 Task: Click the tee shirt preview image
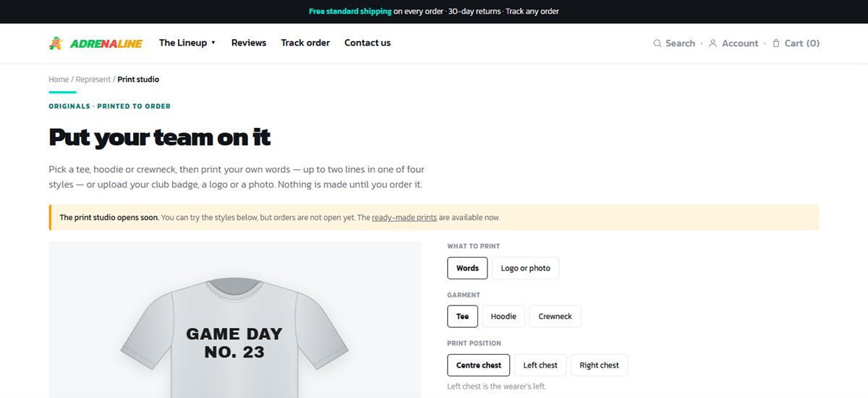click(235, 320)
